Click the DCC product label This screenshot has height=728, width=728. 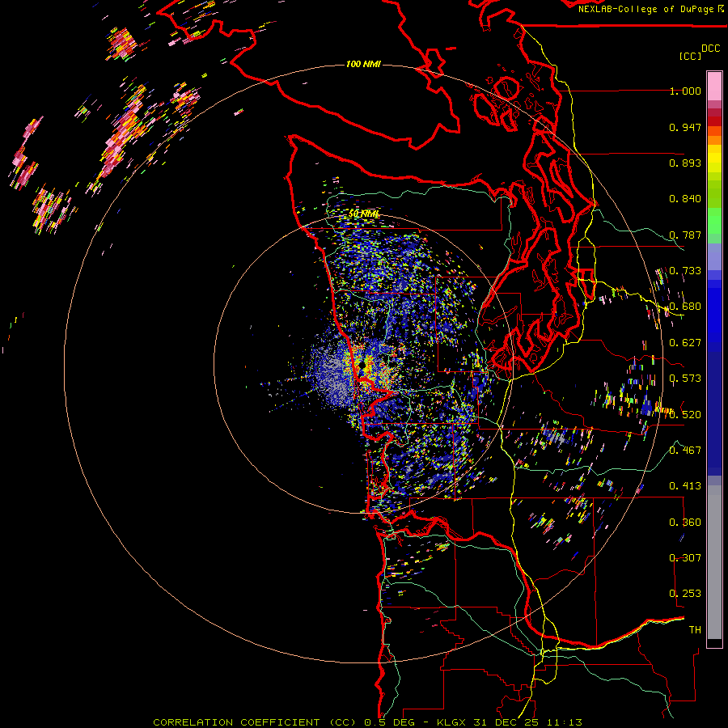[x=710, y=49]
